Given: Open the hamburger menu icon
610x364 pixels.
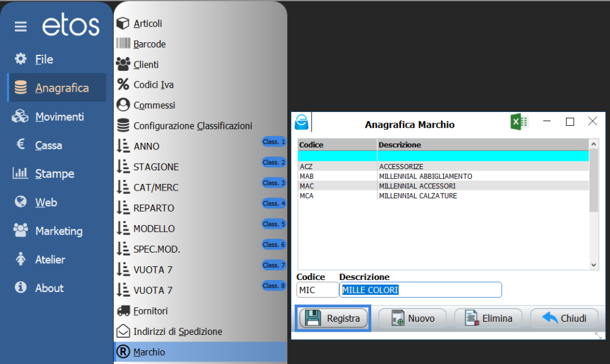Looking at the screenshot, I should 21,26.
